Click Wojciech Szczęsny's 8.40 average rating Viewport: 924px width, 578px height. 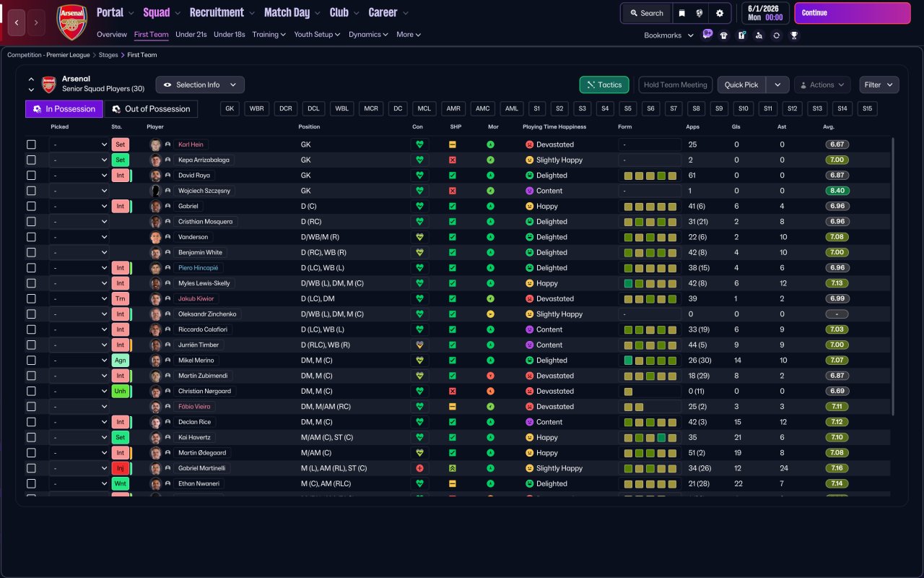pyautogui.click(x=837, y=191)
